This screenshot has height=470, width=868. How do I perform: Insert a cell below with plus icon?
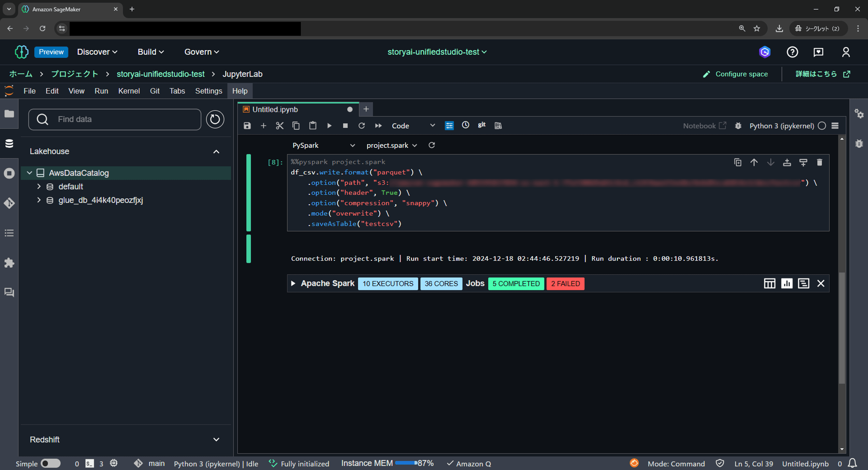point(264,126)
